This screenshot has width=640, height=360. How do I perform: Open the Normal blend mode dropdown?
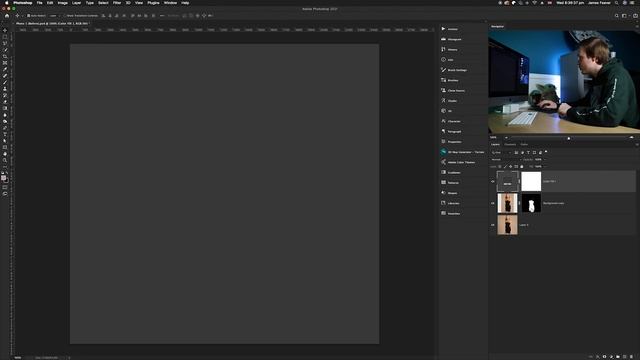click(506, 160)
